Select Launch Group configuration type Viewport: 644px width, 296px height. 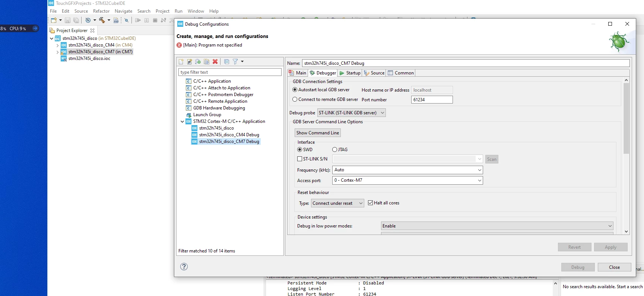coord(207,115)
